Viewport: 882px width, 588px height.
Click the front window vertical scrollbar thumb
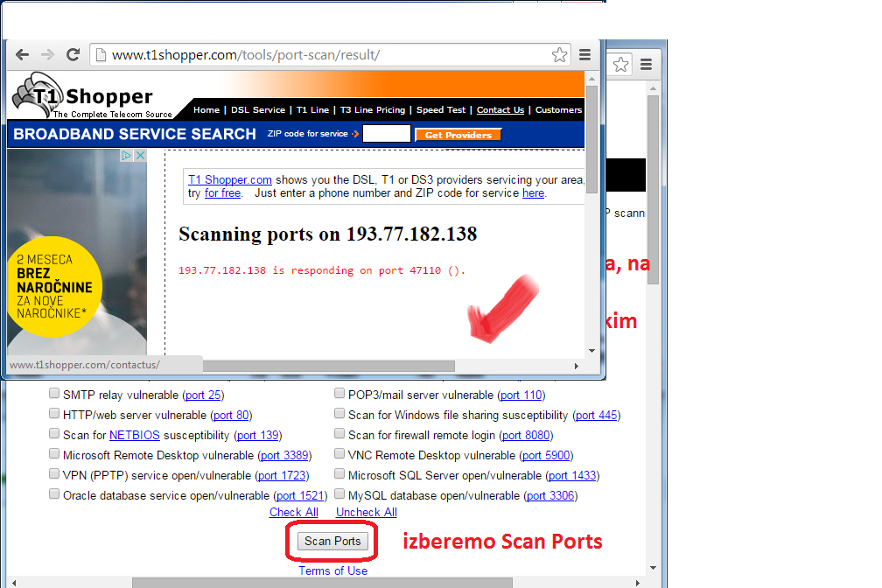pyautogui.click(x=591, y=139)
